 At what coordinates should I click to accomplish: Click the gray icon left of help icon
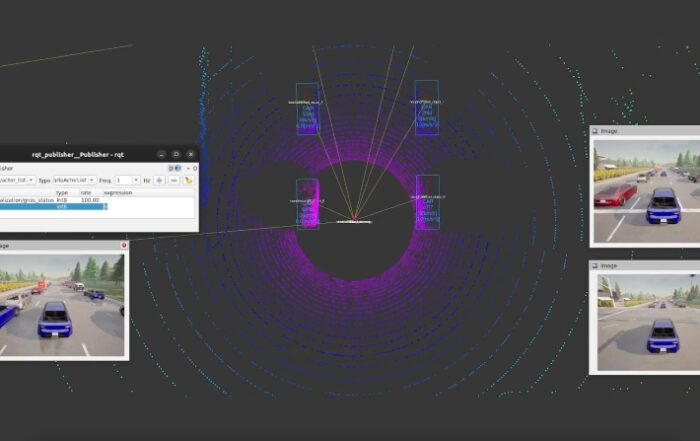(171, 168)
